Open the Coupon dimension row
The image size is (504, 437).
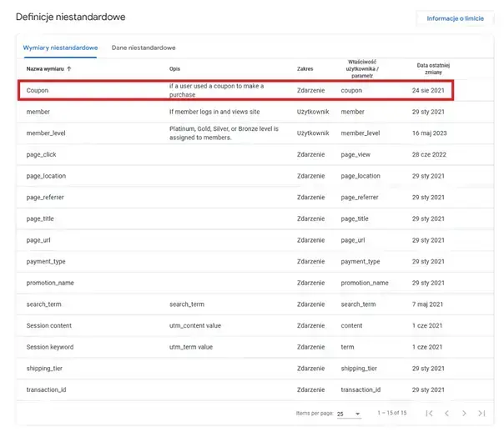tap(39, 90)
